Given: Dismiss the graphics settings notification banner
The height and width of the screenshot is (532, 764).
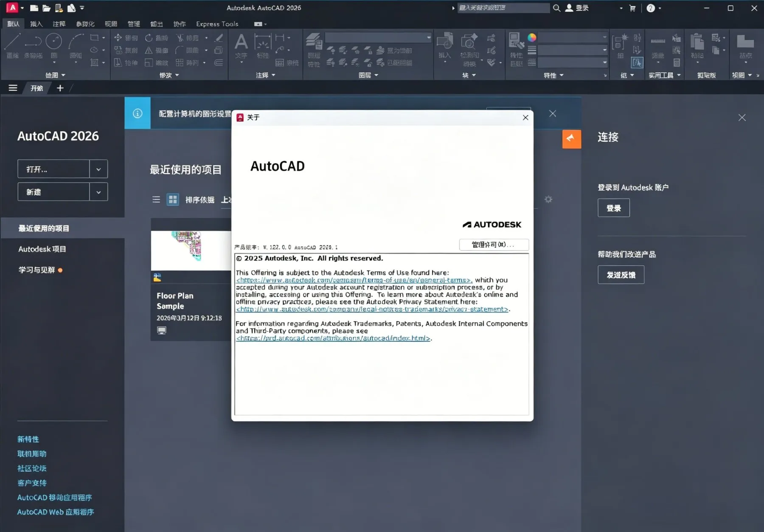Looking at the screenshot, I should pyautogui.click(x=553, y=113).
